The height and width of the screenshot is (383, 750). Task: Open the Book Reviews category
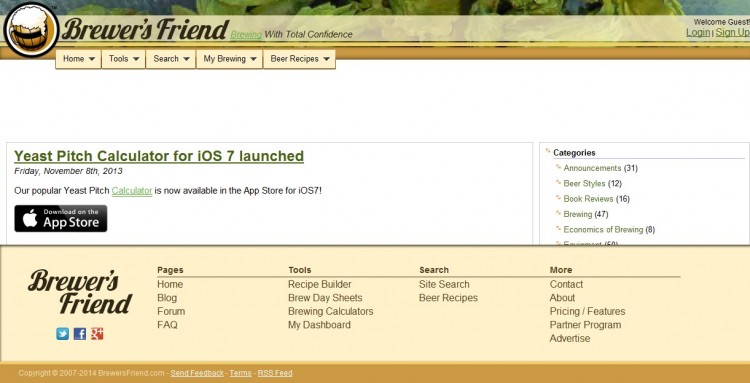(x=588, y=199)
